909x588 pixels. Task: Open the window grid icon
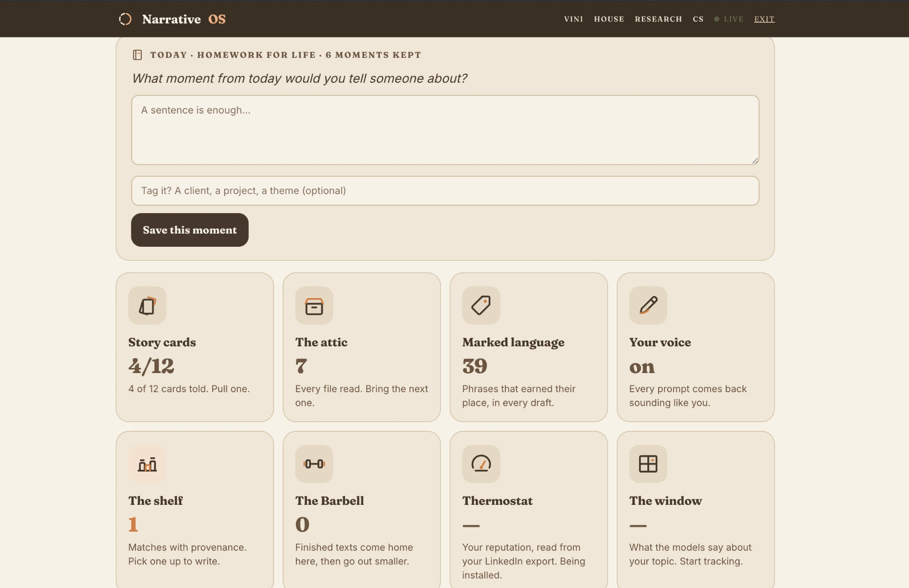tap(648, 464)
